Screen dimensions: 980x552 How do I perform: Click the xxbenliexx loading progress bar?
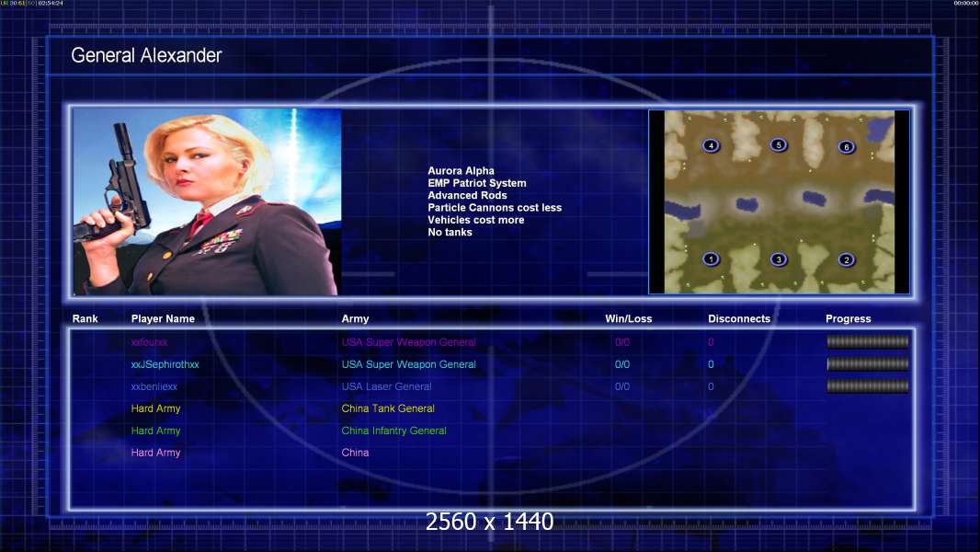868,386
